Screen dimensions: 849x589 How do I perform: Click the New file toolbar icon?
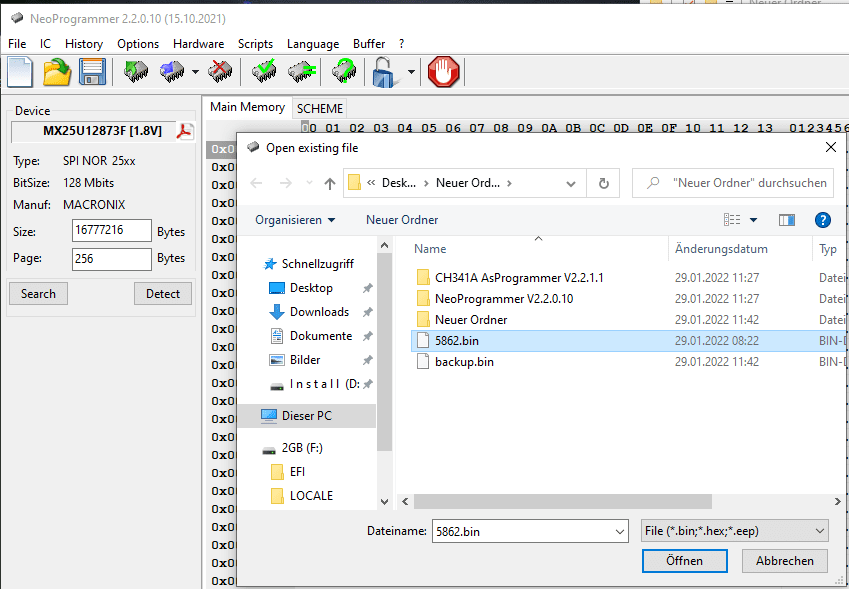pos(20,72)
